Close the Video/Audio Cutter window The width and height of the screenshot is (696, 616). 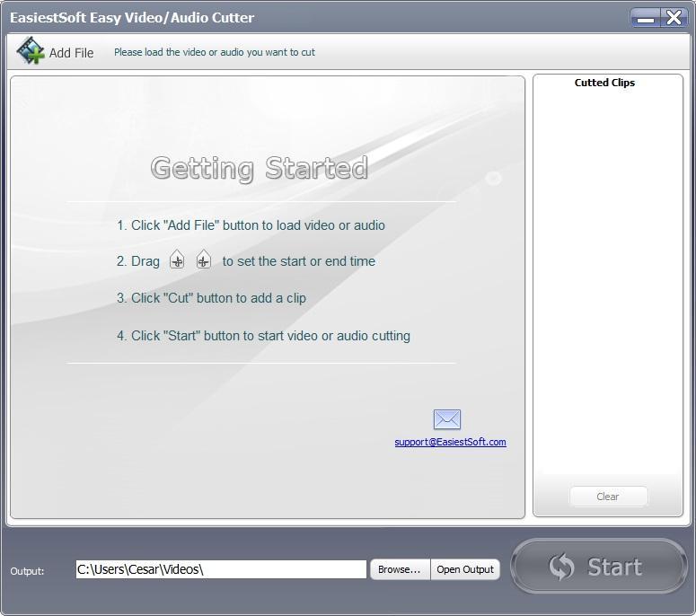coord(674,18)
